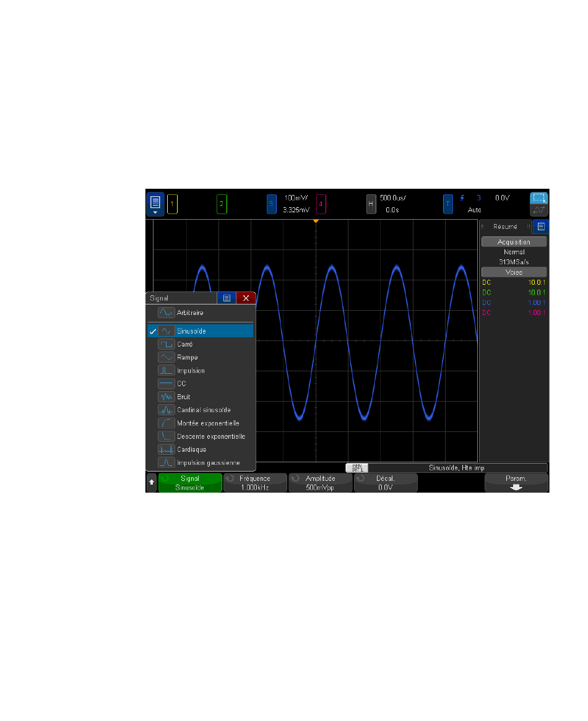Click the 100mV/ channel 3 scale value
The height and width of the screenshot is (721, 588).
coord(296,197)
